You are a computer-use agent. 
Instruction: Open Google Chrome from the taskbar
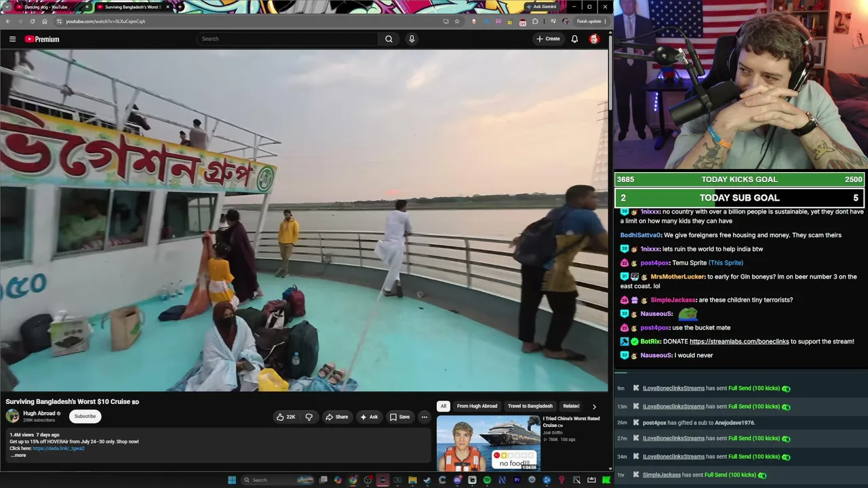(353, 480)
